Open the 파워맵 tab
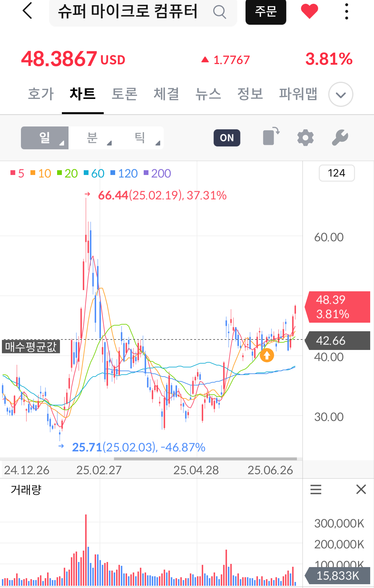The width and height of the screenshot is (374, 588). pos(298,94)
